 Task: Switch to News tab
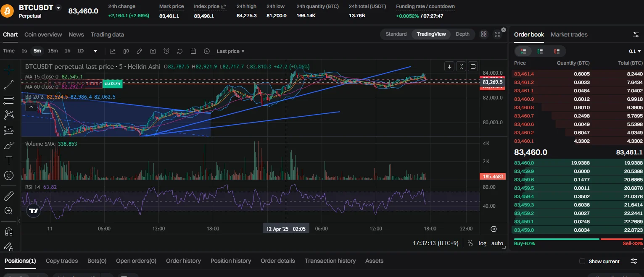coord(76,34)
